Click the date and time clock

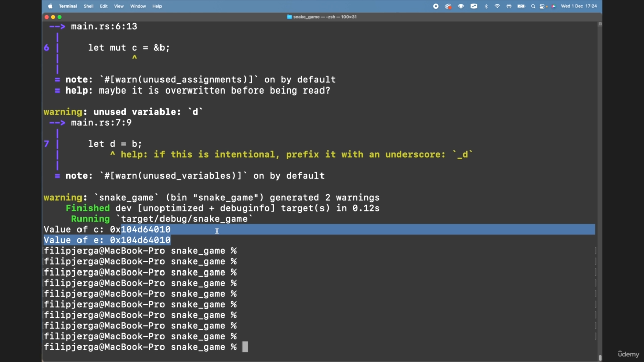tap(579, 6)
